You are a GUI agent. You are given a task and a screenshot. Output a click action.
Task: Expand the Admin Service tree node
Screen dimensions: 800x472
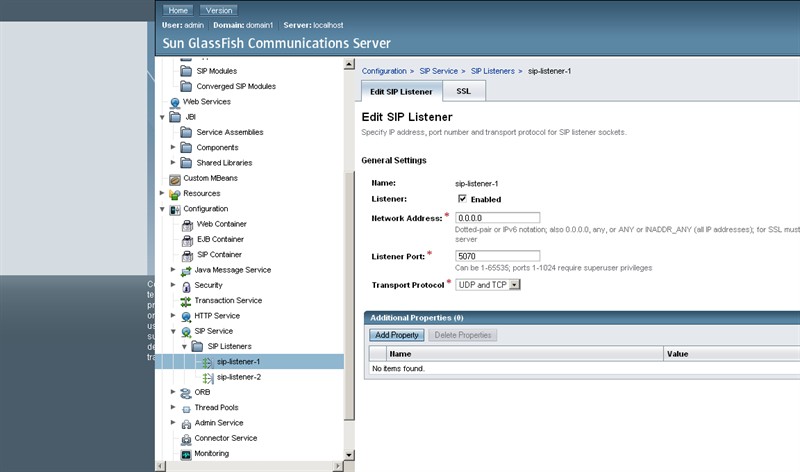click(x=173, y=423)
